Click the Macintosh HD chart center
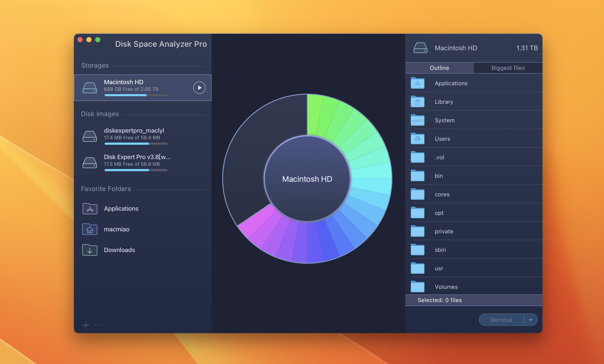 (307, 179)
